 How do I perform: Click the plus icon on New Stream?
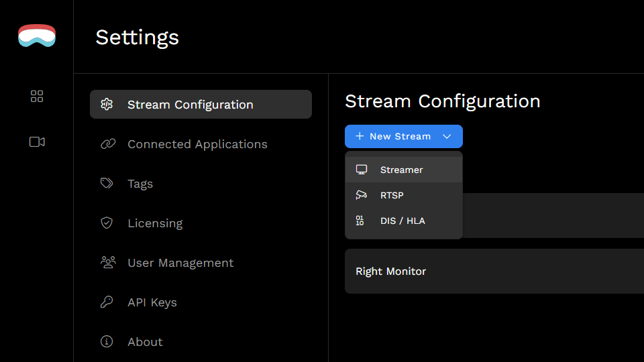[x=360, y=136]
